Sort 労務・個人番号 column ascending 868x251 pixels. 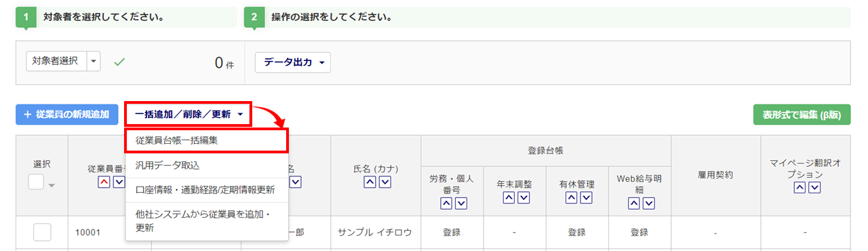pos(446,203)
